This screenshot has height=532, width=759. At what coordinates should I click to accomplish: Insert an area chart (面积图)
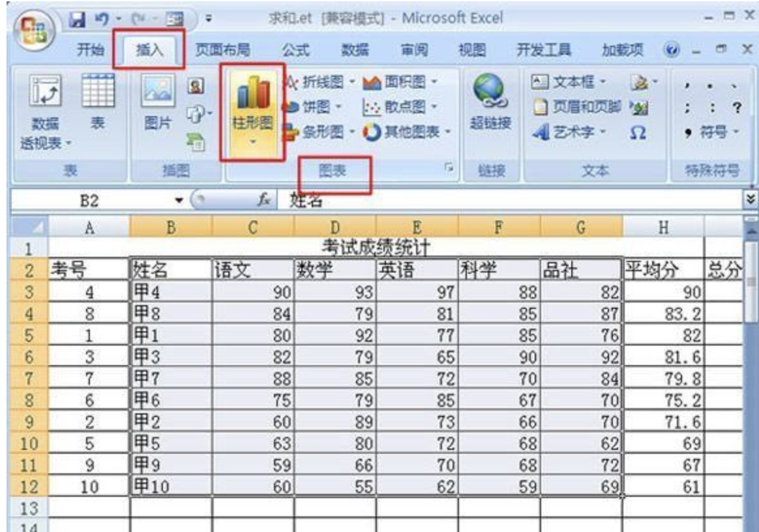(x=400, y=82)
